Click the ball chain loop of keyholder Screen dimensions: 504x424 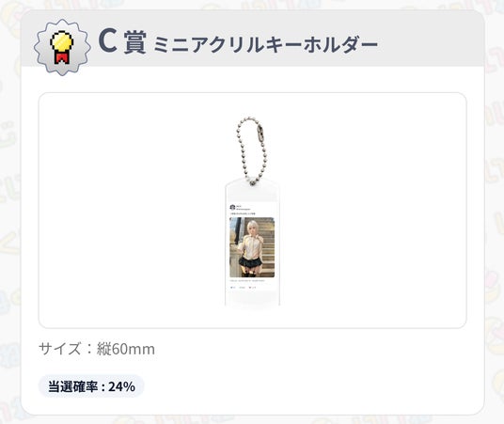(x=252, y=150)
